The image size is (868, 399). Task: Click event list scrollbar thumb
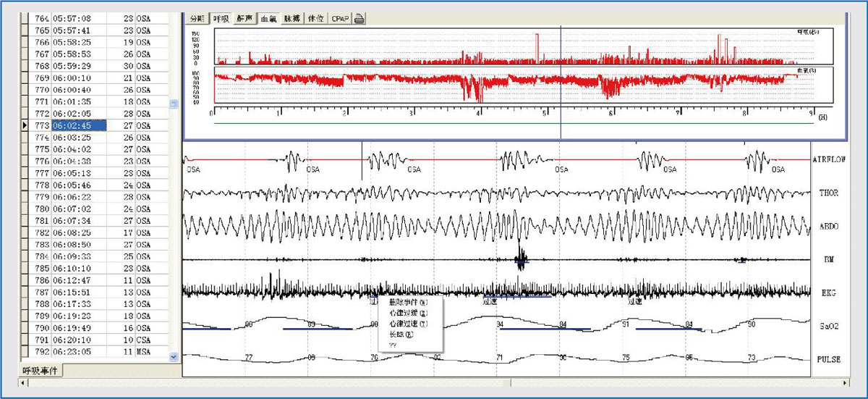coord(174,104)
